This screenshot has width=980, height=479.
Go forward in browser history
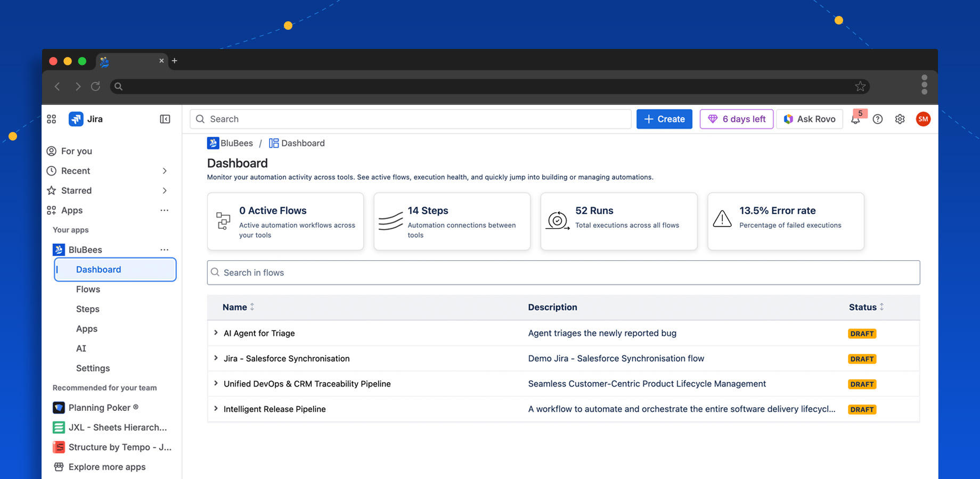point(78,86)
